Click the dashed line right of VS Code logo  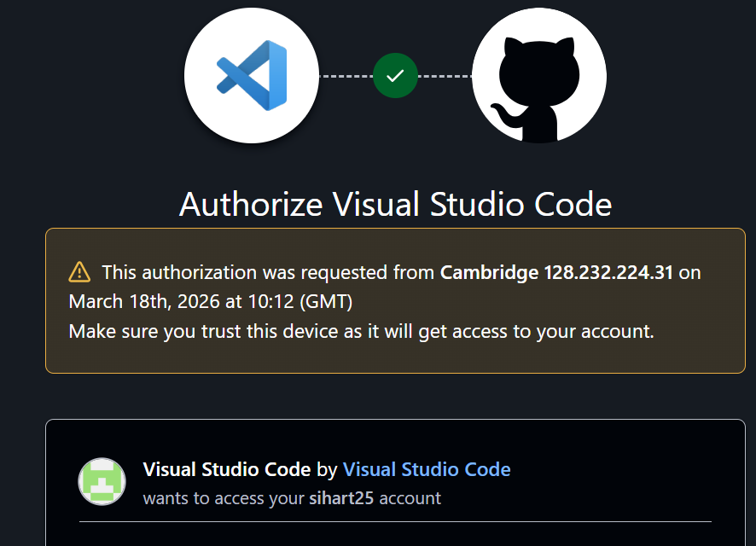pos(346,76)
